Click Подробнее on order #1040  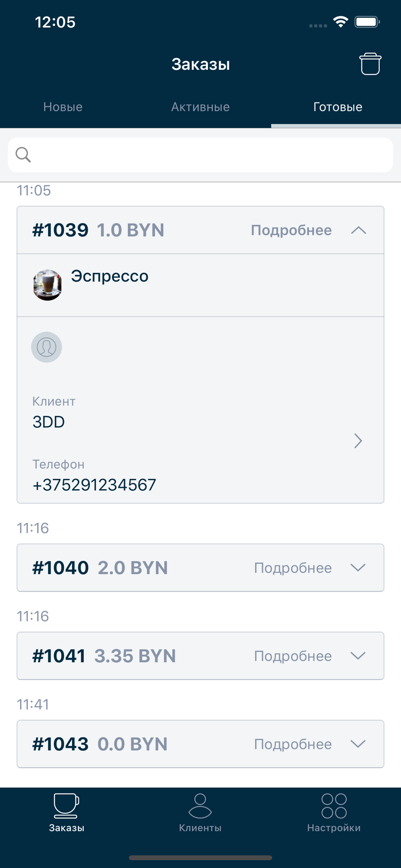coord(293,568)
